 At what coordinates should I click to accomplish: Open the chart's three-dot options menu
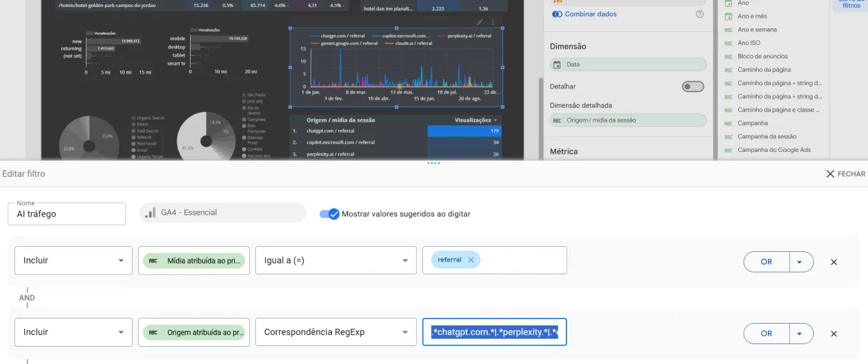pyautogui.click(x=493, y=22)
